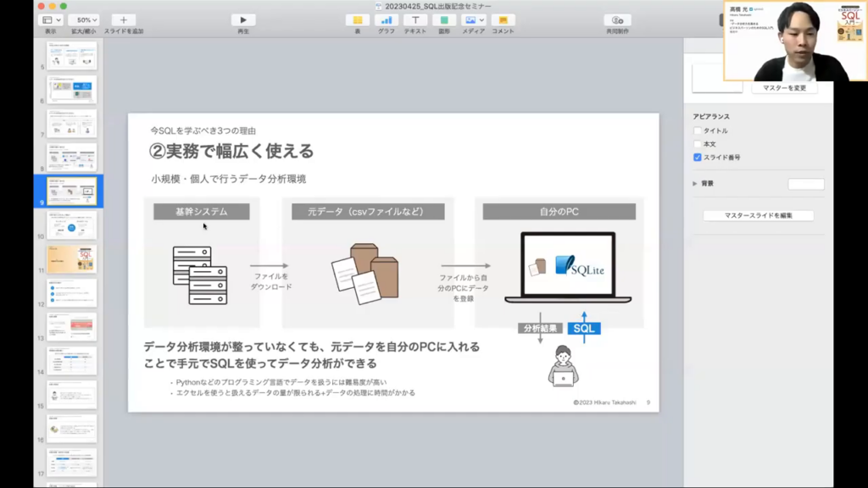Click the マスタースライドを編集 button
Image resolution: width=868 pixels, height=488 pixels.
click(758, 216)
